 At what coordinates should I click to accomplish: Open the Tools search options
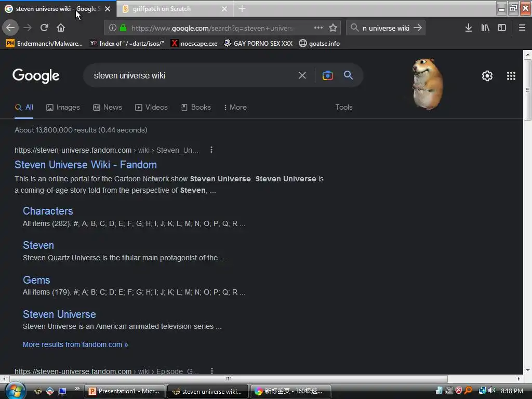click(x=344, y=107)
